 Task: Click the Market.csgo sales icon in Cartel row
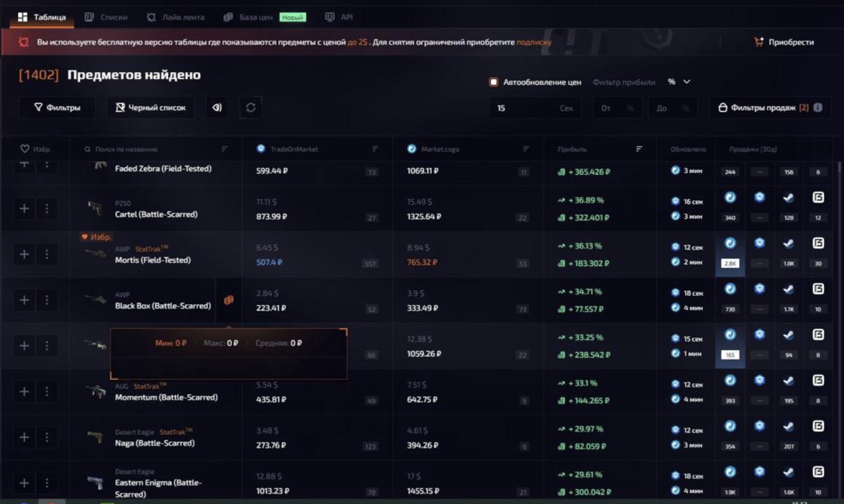730,197
